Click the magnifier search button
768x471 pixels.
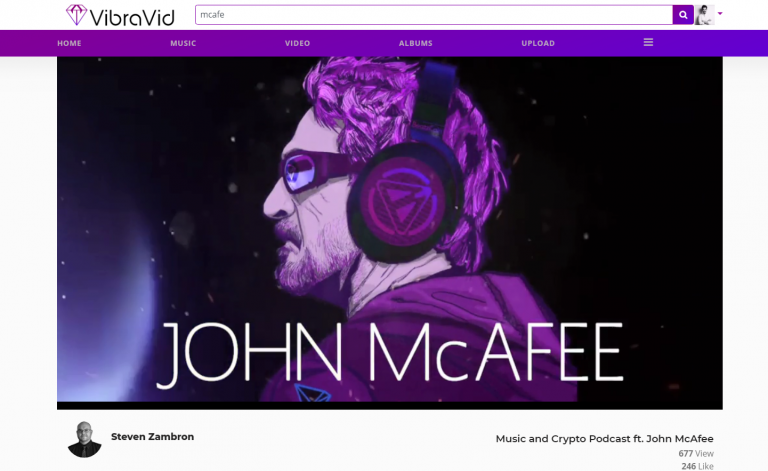point(683,15)
